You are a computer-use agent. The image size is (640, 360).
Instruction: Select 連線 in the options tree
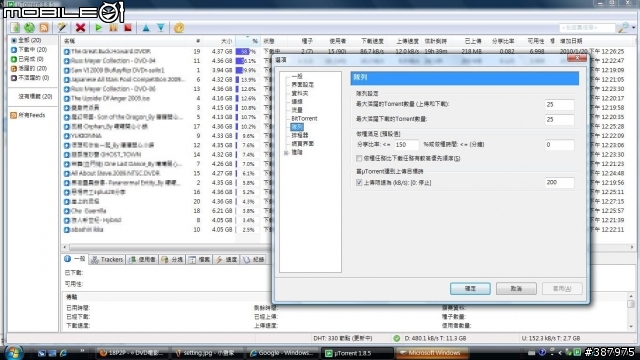tap(297, 102)
